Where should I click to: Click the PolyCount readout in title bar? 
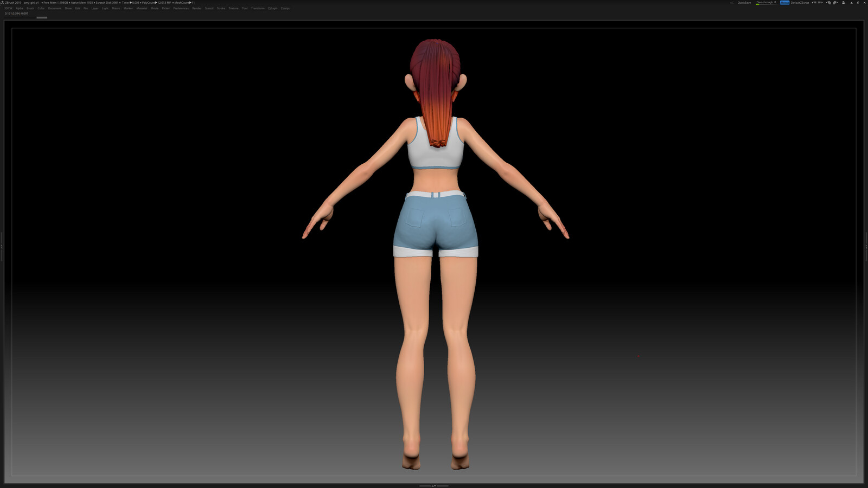coord(156,3)
